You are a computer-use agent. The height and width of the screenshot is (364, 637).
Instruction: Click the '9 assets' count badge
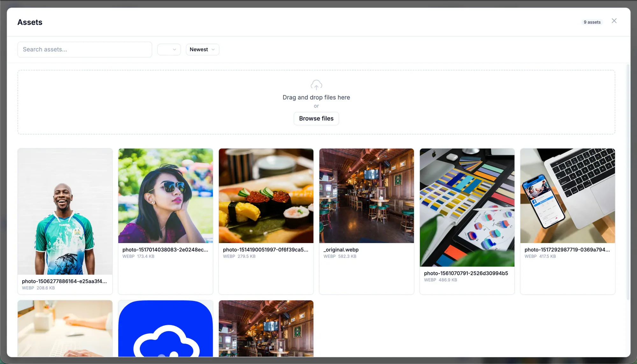pyautogui.click(x=592, y=22)
